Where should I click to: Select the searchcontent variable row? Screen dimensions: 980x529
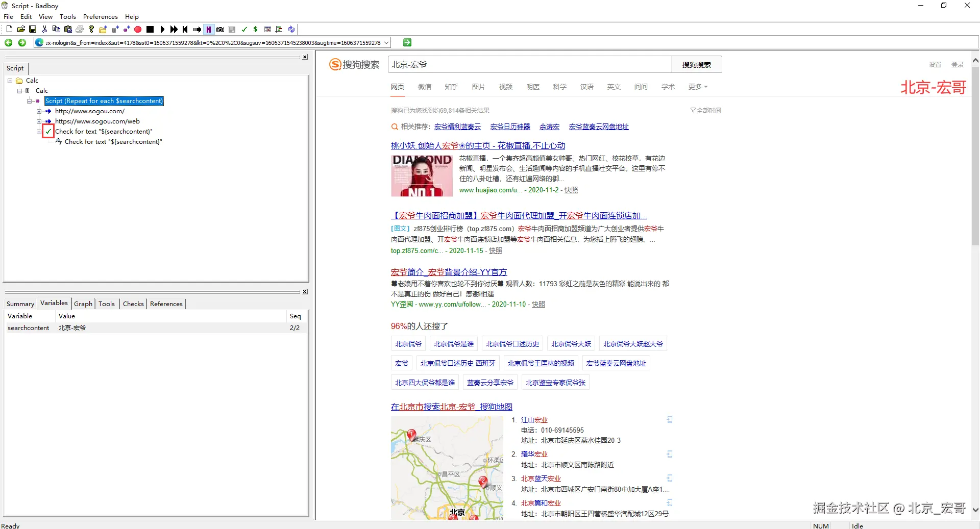coord(156,328)
